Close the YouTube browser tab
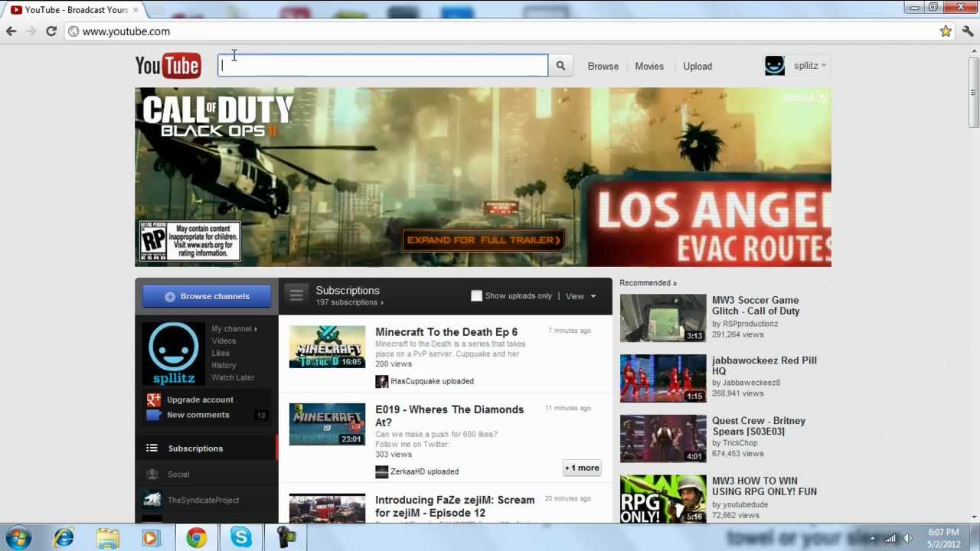 [136, 10]
